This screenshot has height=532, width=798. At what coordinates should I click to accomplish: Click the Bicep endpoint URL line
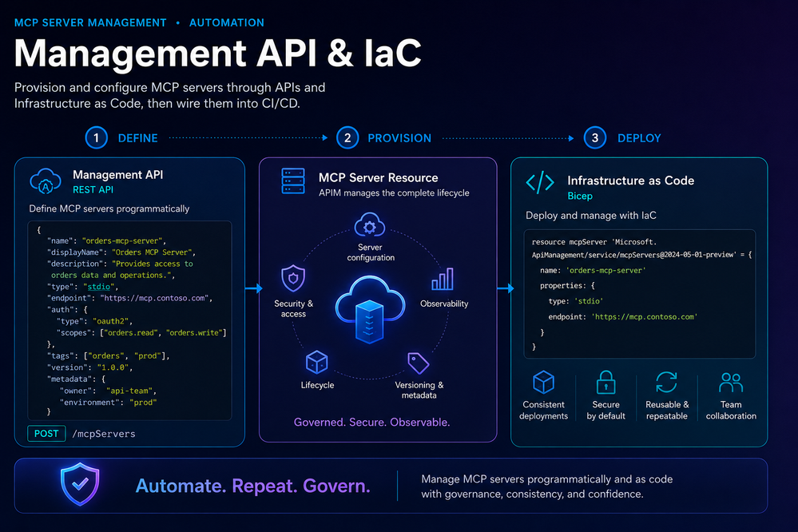click(x=623, y=316)
